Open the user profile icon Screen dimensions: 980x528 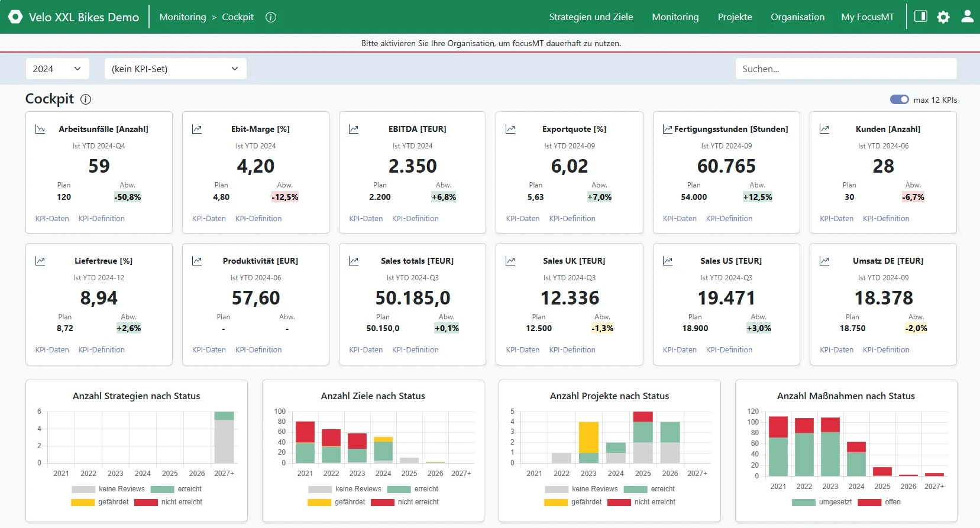click(x=967, y=17)
